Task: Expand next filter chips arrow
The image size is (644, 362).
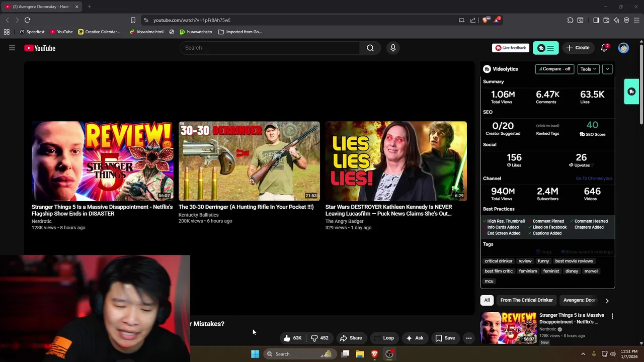Action: tap(607, 301)
